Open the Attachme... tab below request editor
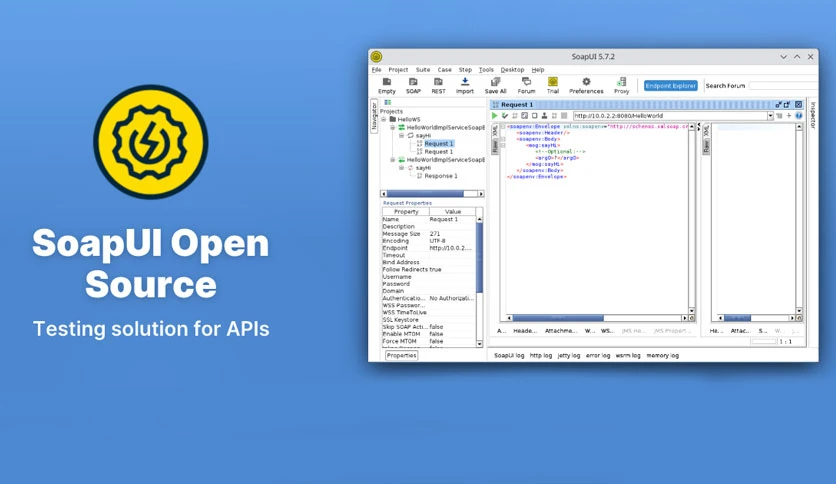Viewport: 836px width, 484px height. point(561,331)
